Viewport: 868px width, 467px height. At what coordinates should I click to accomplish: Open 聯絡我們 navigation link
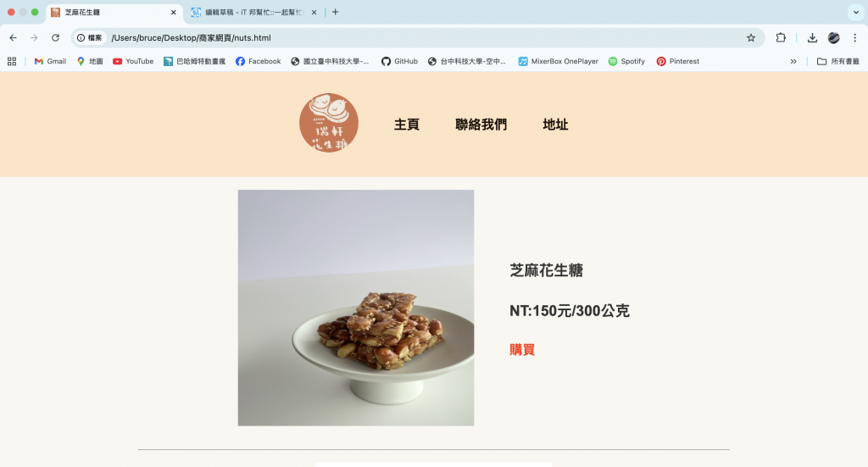click(x=481, y=125)
